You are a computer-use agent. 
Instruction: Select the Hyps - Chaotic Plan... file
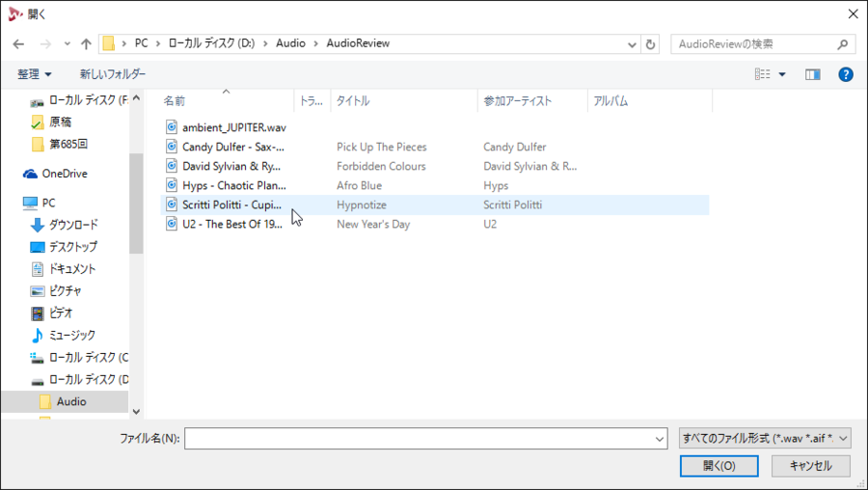234,185
